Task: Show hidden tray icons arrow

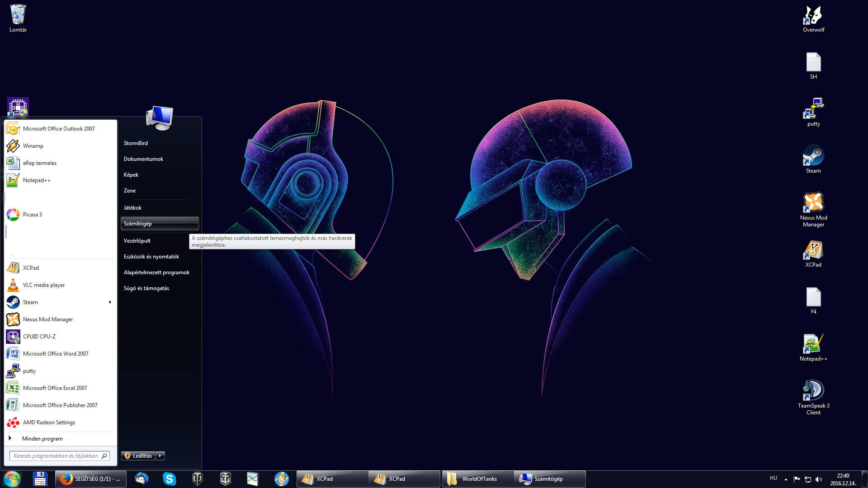Action: click(x=786, y=479)
